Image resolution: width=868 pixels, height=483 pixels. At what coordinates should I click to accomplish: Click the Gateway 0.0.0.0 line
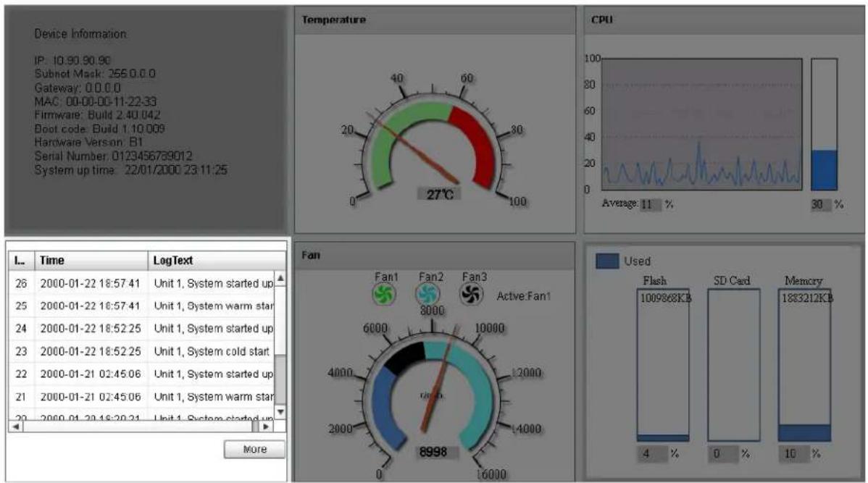(x=78, y=88)
